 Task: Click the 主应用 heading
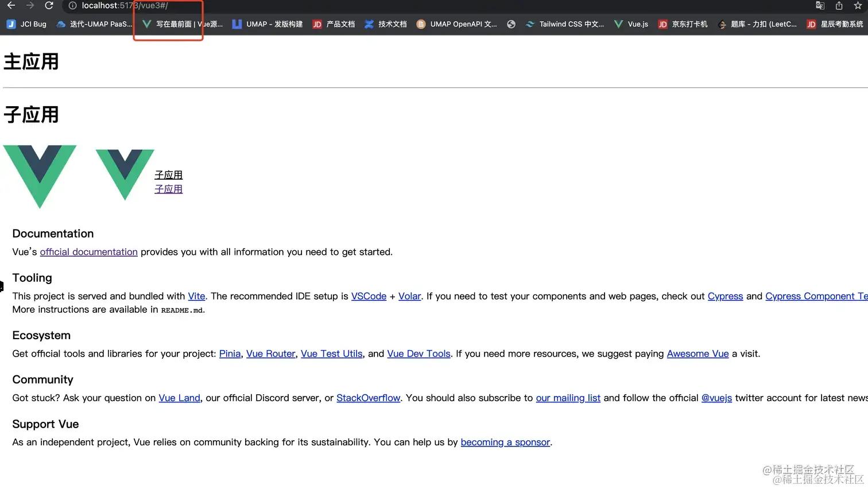click(31, 61)
